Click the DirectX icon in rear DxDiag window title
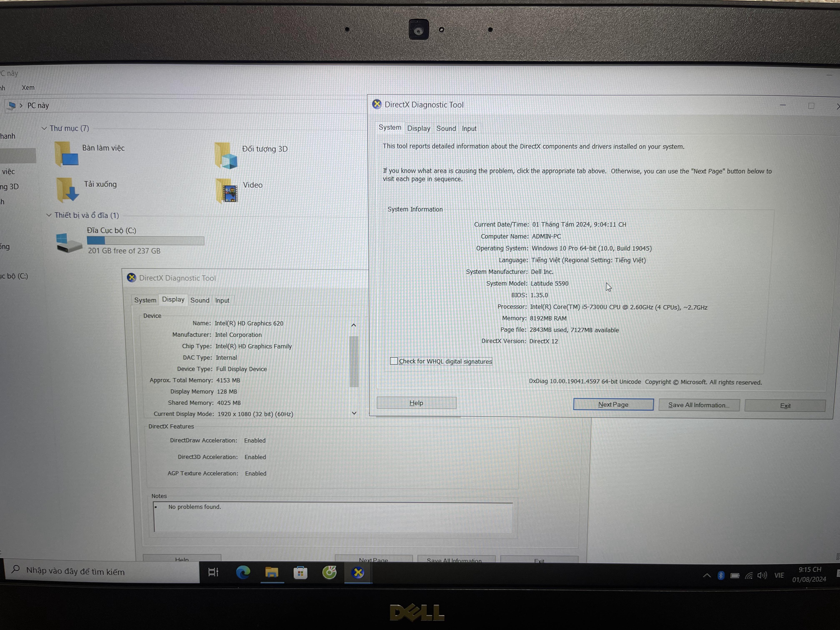This screenshot has width=840, height=630. tap(132, 277)
